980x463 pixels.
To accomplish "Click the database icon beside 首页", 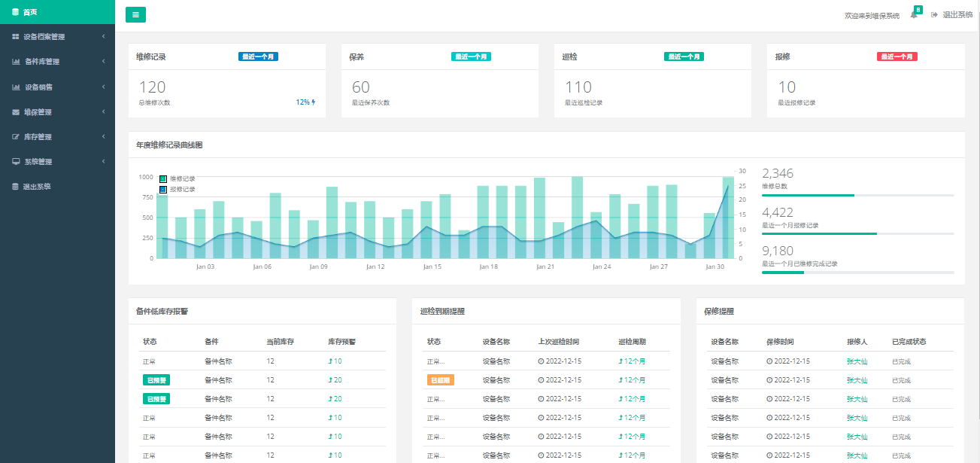I will pos(16,12).
